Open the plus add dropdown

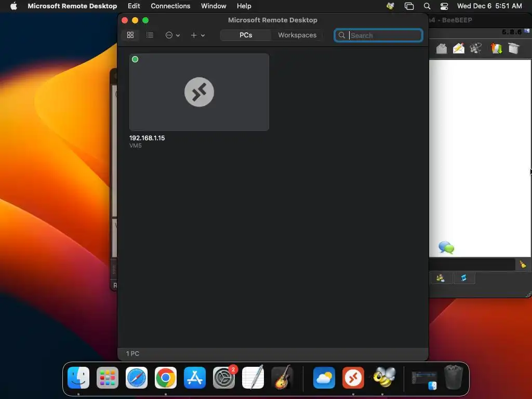pyautogui.click(x=197, y=35)
